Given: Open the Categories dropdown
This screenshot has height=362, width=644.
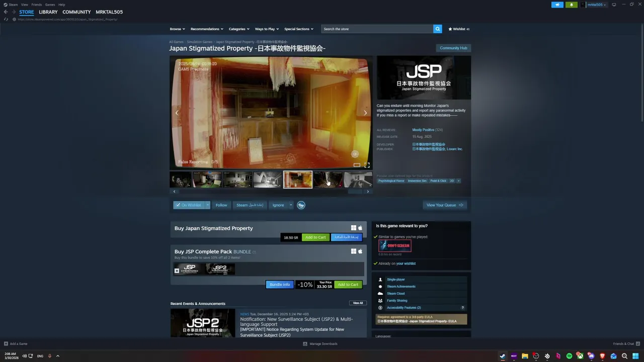Looking at the screenshot, I should 239,29.
